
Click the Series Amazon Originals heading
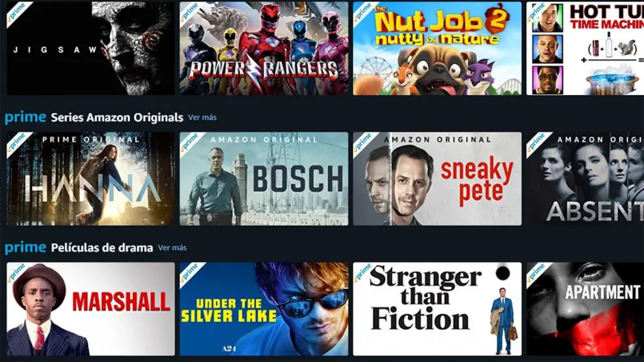coord(117,117)
